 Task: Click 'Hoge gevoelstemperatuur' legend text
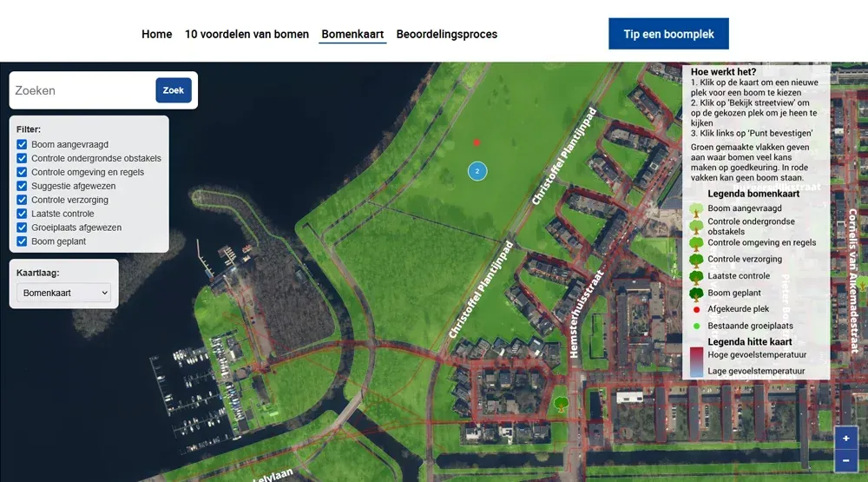point(757,355)
